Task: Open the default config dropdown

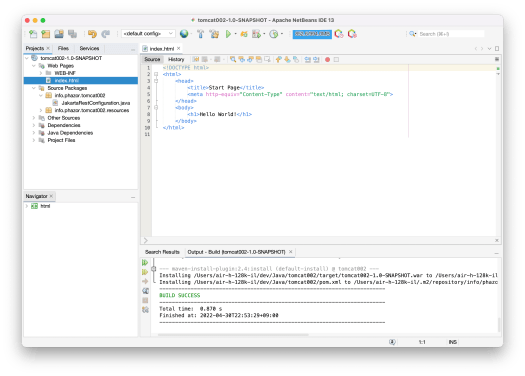Action: [148, 33]
